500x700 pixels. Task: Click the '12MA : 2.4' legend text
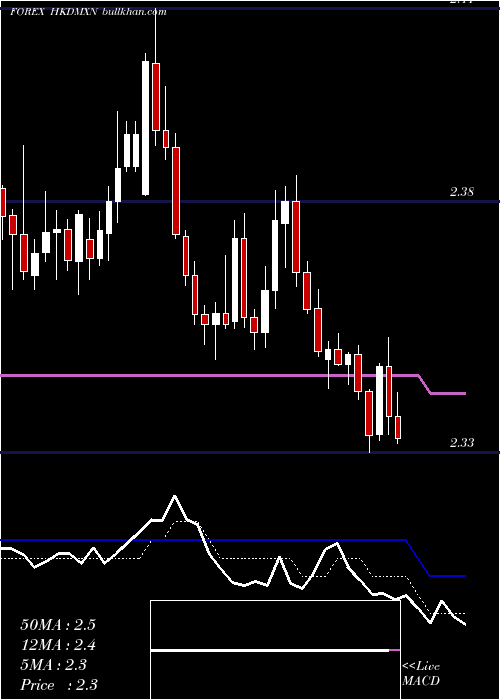[x=58, y=645]
